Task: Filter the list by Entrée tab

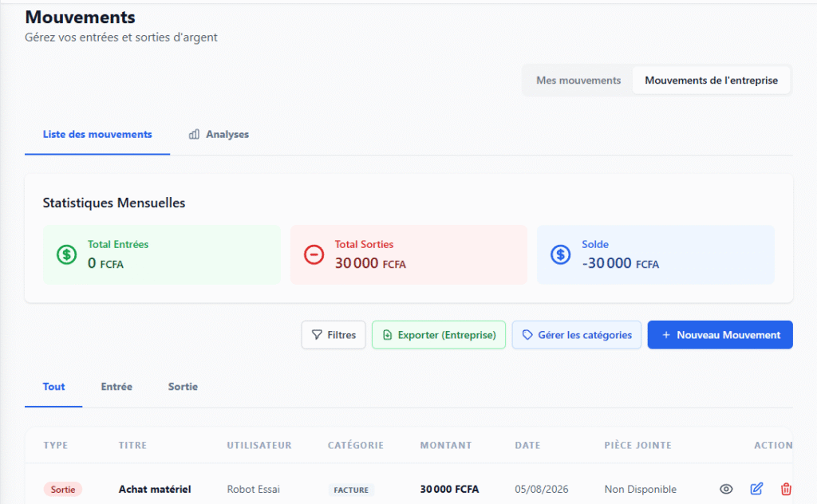Action: (116, 387)
